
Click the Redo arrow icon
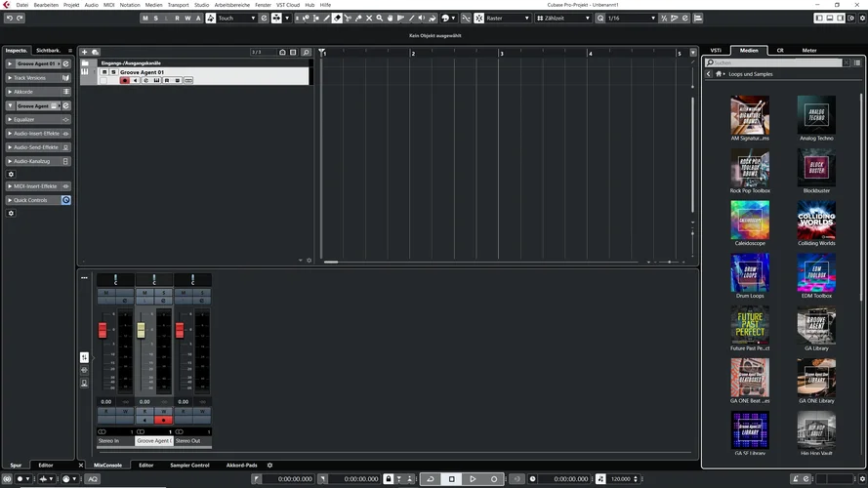(x=20, y=19)
